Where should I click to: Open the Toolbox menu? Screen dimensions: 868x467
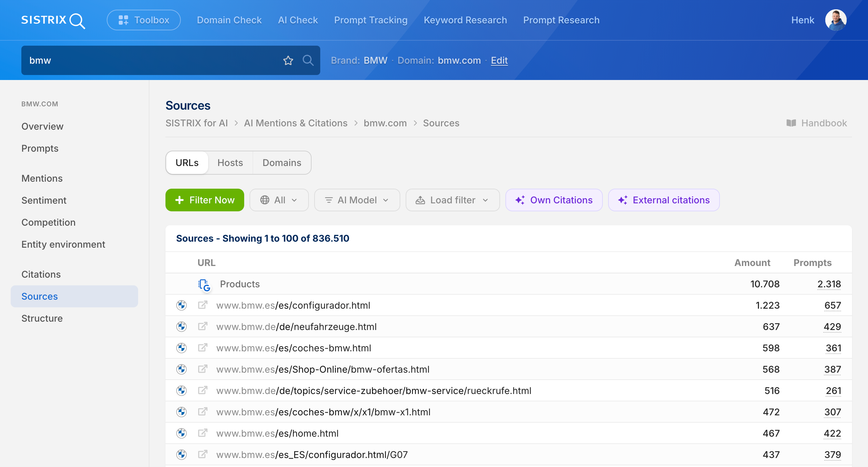coord(143,20)
